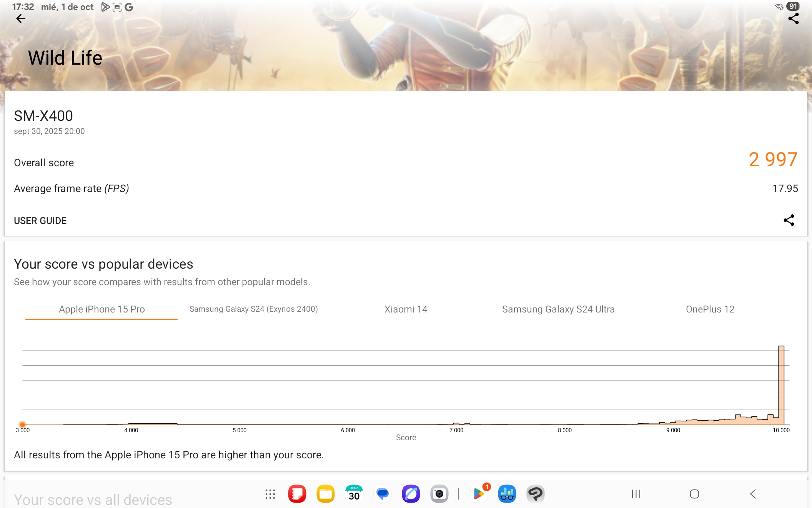Open the blue chart app with glasses icon
The height and width of the screenshot is (508, 812).
coord(507,494)
